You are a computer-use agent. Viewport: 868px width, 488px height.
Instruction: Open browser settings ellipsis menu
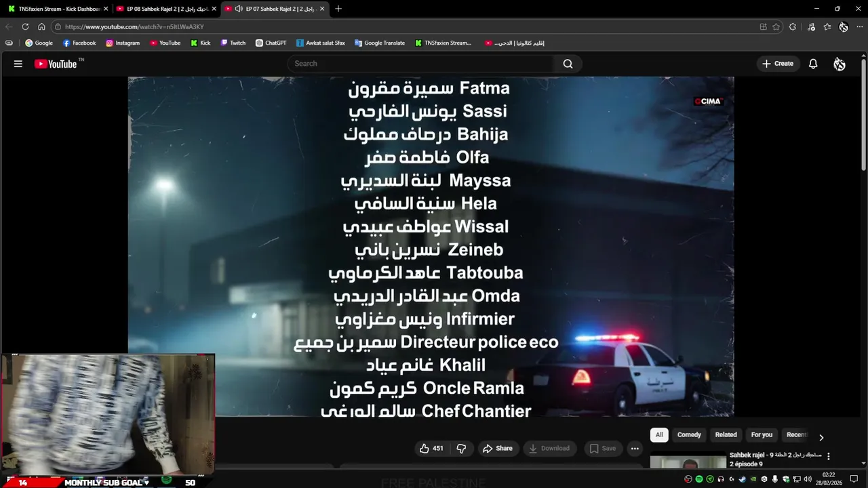860,26
